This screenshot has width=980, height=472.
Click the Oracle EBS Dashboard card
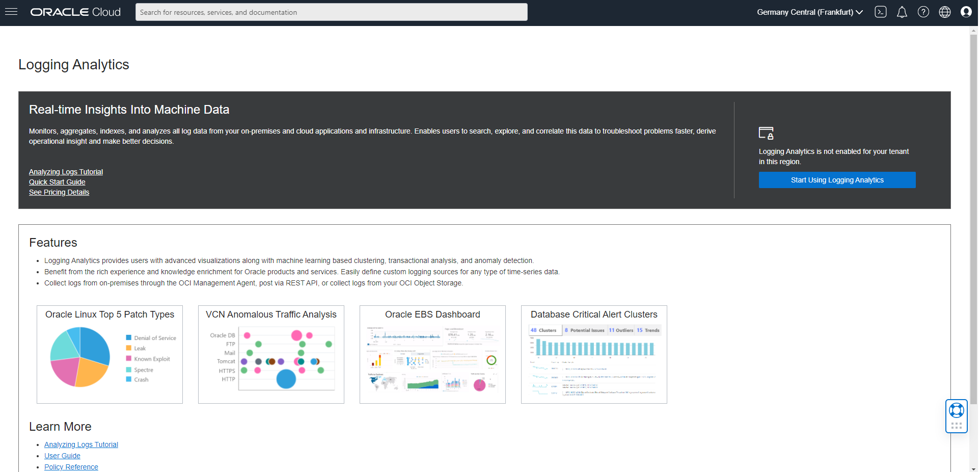432,354
